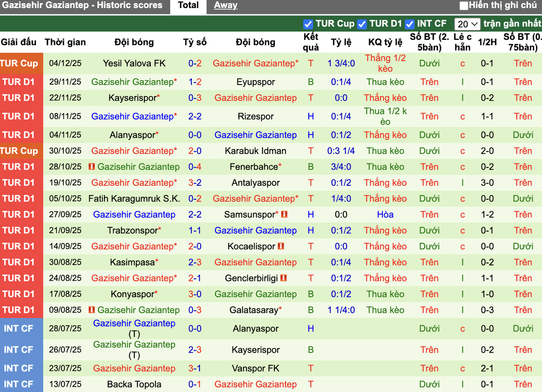
Task: Open Vanspor FK team link
Action: (256, 368)
